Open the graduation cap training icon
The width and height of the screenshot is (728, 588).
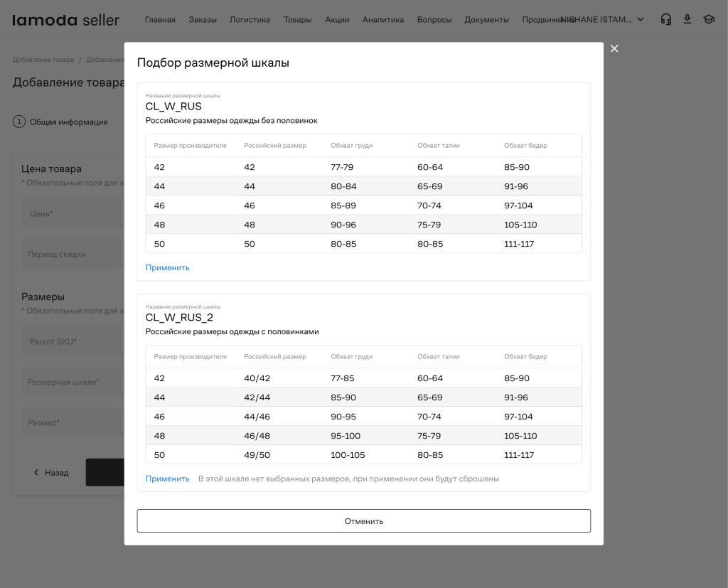coord(709,19)
